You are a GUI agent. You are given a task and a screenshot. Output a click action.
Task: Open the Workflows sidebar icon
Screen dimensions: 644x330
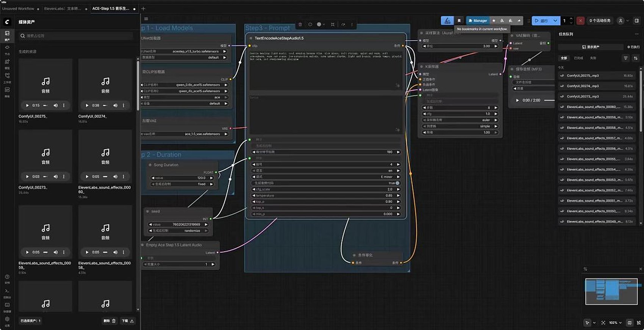7,77
